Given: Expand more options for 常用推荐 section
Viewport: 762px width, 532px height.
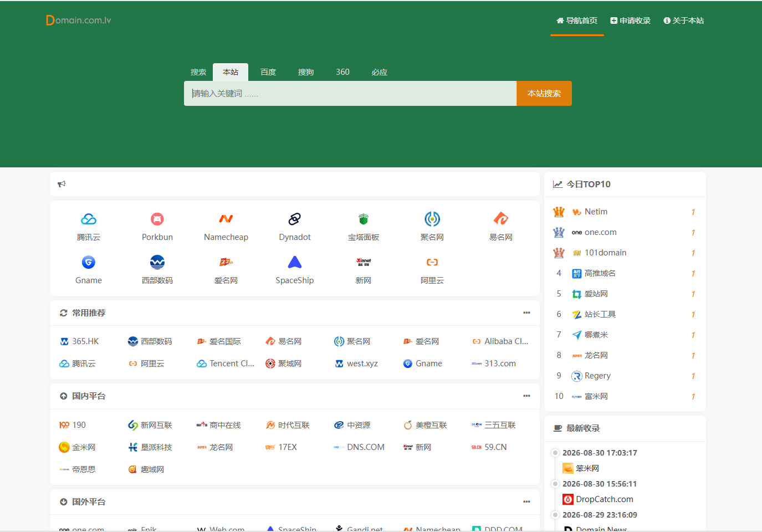Looking at the screenshot, I should pyautogui.click(x=526, y=313).
